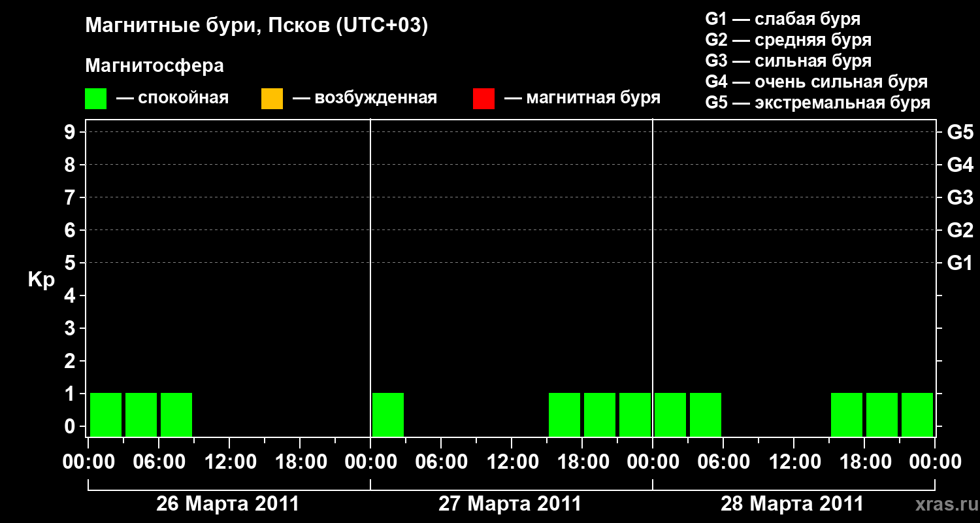Click the chart title 'Магнитные бури, Псков (UTC+03)'
Screen dimensions: 980x523
pos(257,26)
